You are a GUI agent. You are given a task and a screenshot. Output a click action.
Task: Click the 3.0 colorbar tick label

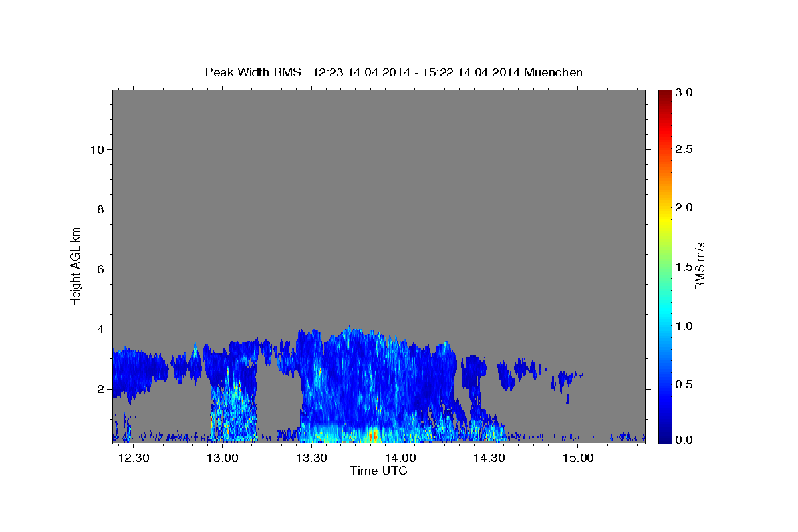[x=685, y=93]
